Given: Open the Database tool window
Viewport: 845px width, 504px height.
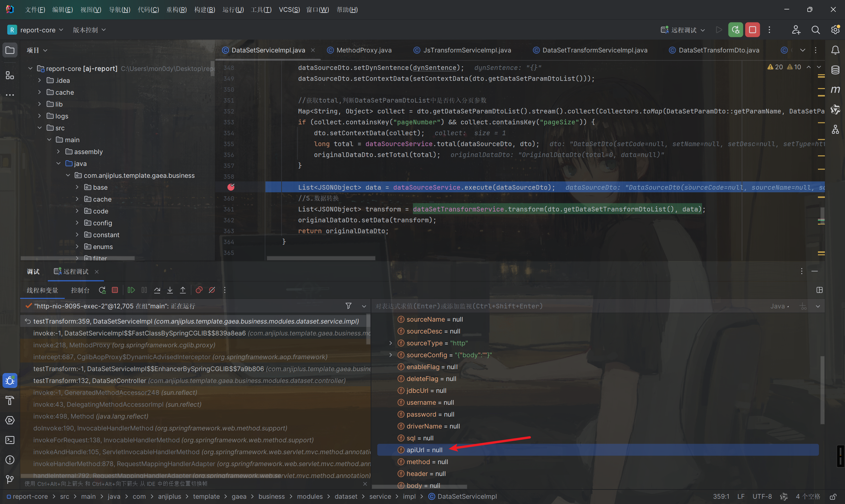Looking at the screenshot, I should click(x=835, y=70).
